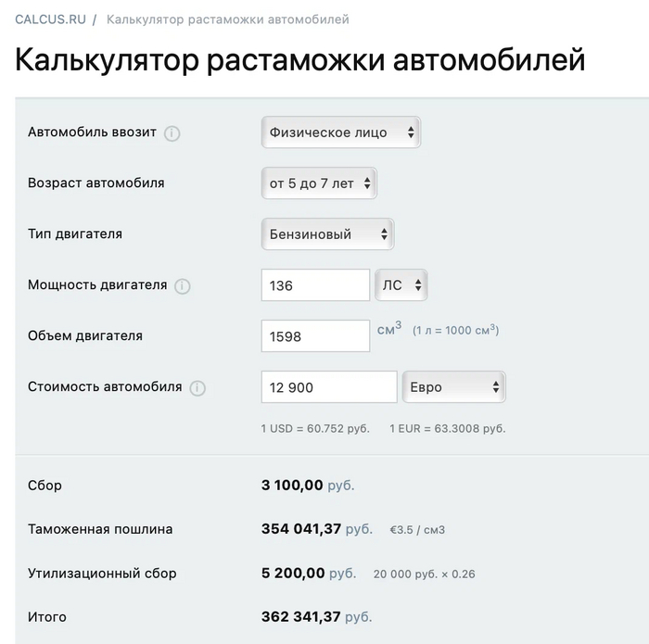The image size is (649, 644).
Task: Open the engine type dropdown "Бензиновый"
Action: tap(327, 234)
